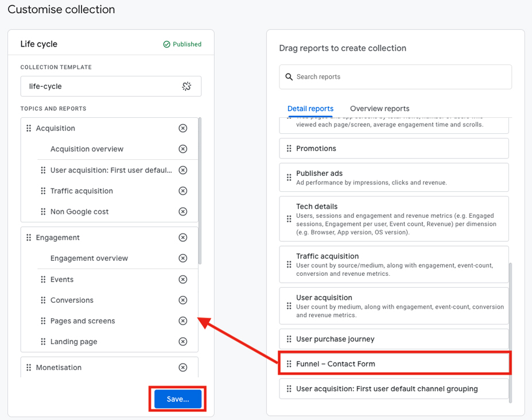Save the customised collection
This screenshot has width=532, height=420.
178,399
